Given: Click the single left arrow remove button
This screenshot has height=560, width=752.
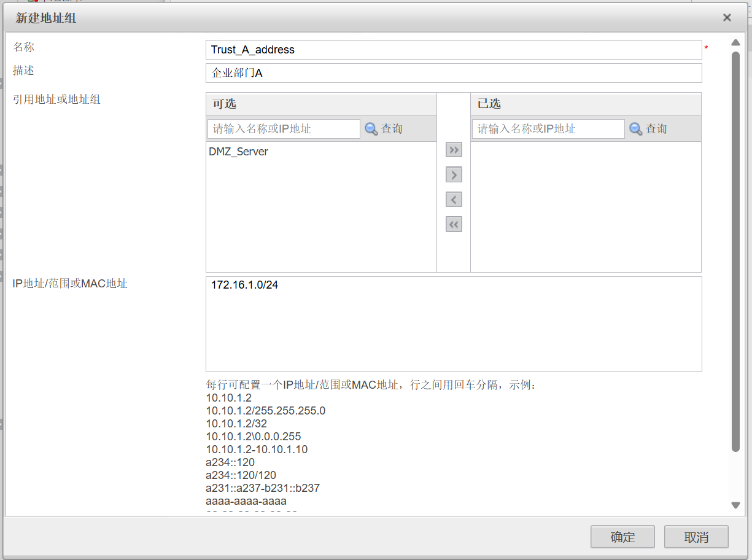Looking at the screenshot, I should pyautogui.click(x=454, y=200).
